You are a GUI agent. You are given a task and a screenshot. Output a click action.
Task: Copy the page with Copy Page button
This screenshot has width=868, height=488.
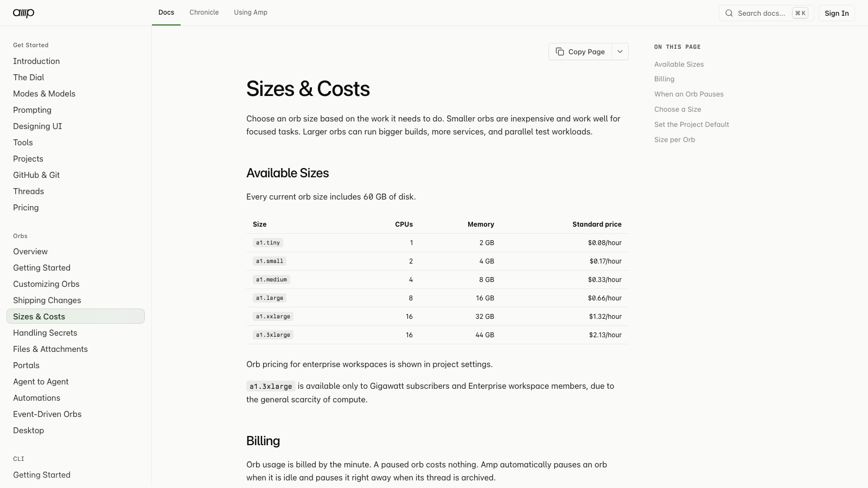pos(580,52)
